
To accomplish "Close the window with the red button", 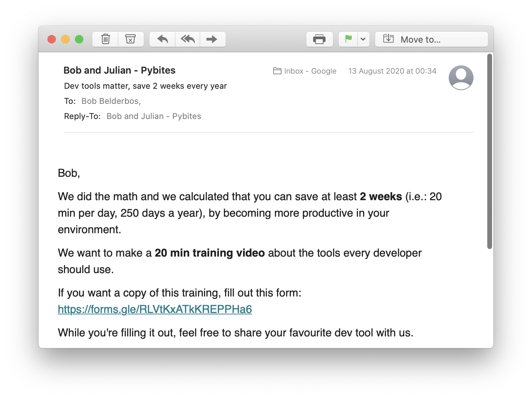I will click(x=52, y=39).
